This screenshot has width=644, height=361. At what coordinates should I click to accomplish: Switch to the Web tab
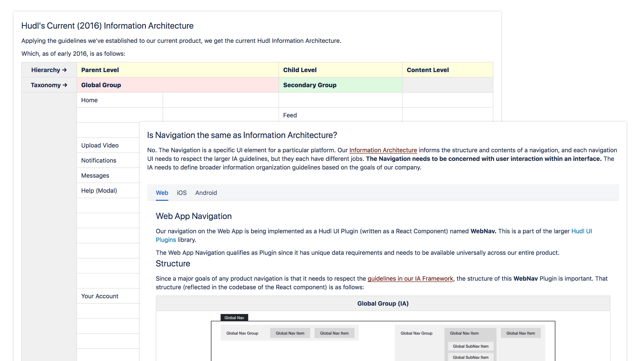coord(162,193)
